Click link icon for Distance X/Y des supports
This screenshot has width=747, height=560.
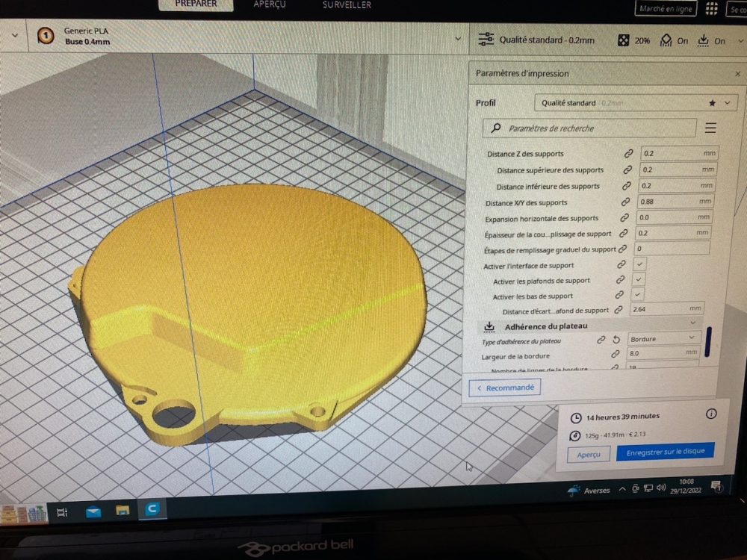click(625, 202)
